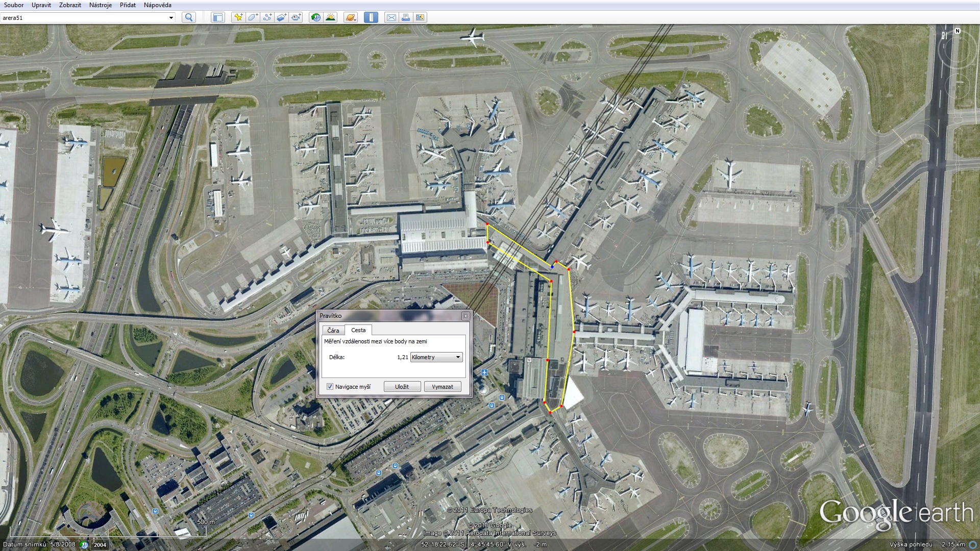Show historical imagery clock icon
Screen dimensions: 980x551
[x=316, y=17]
